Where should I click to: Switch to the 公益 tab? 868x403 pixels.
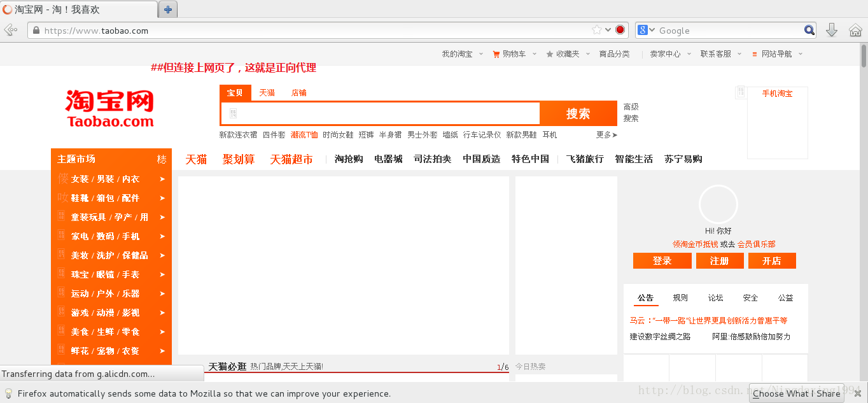pyautogui.click(x=785, y=298)
